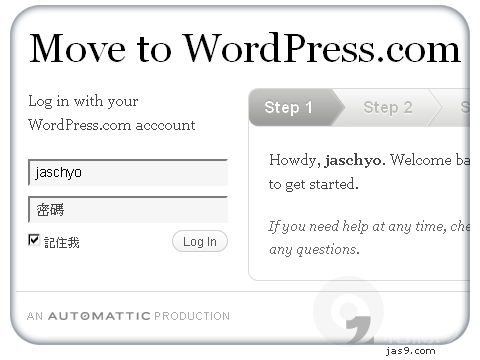Click the text 'to get started.'
The image size is (480, 360).
click(314, 184)
